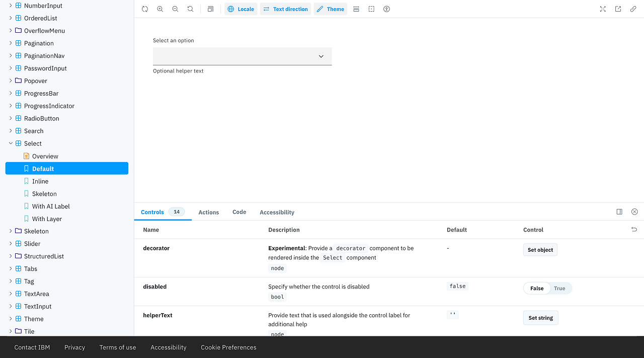Open the canvas in a new tab

click(x=618, y=9)
